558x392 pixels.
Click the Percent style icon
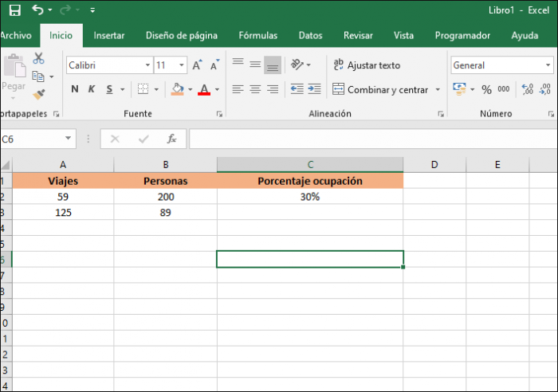point(486,89)
